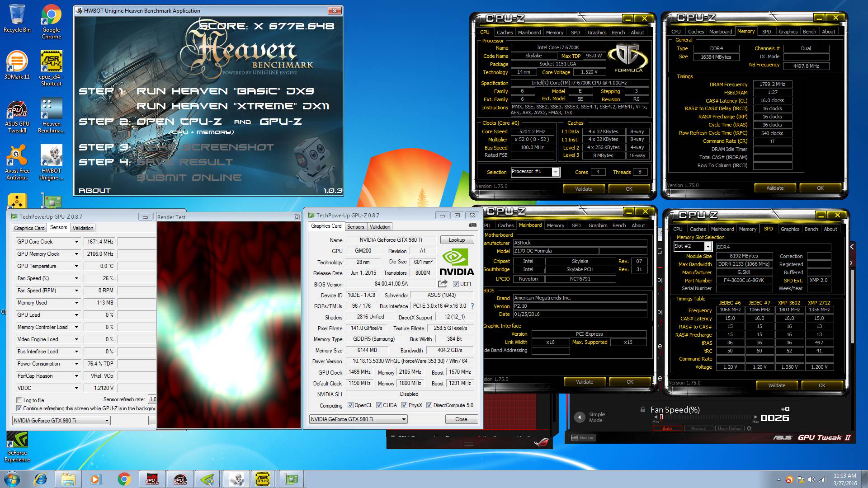This screenshot has height=488, width=868.
Task: Click the Lookup button in GPU-Z
Action: 457,240
